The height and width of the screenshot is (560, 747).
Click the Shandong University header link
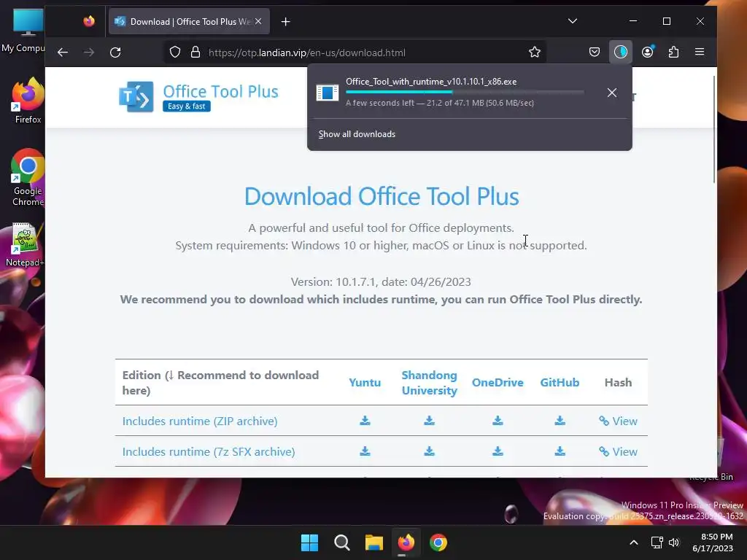429,382
